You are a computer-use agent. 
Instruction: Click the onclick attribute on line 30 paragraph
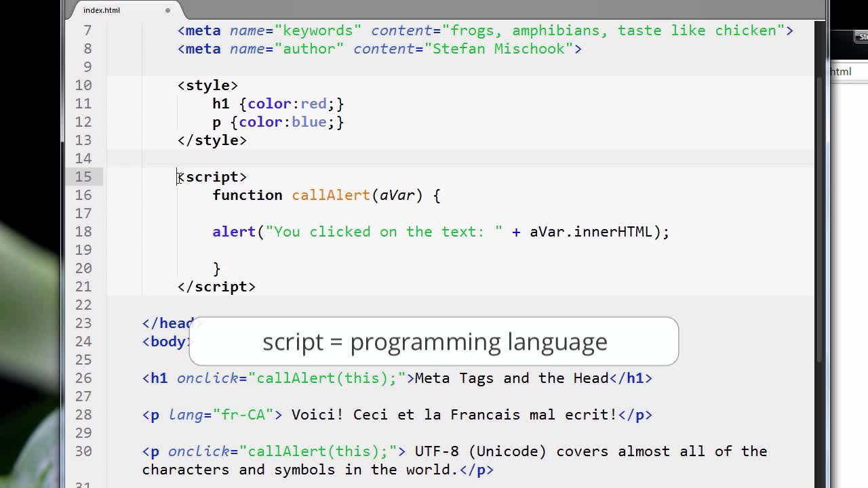pos(283,451)
